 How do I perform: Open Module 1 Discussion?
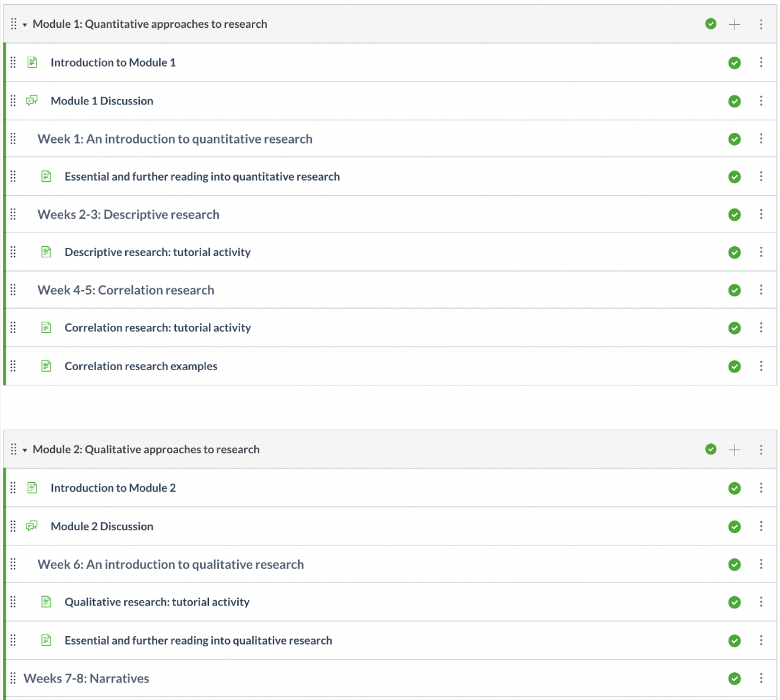[x=102, y=101]
